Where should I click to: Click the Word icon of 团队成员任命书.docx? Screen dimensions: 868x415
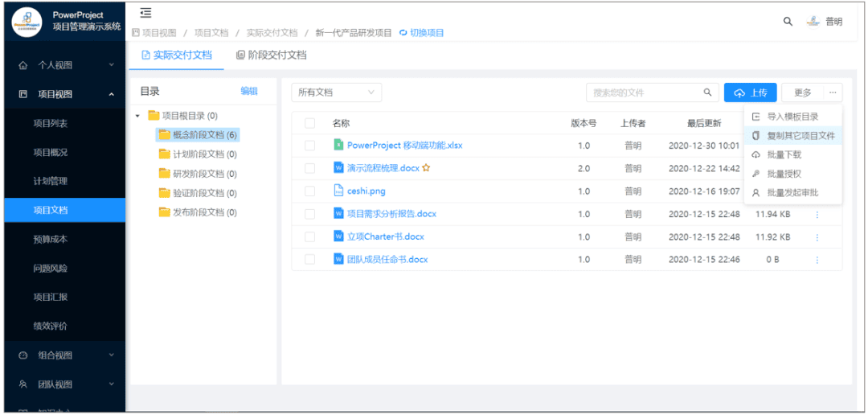click(338, 259)
